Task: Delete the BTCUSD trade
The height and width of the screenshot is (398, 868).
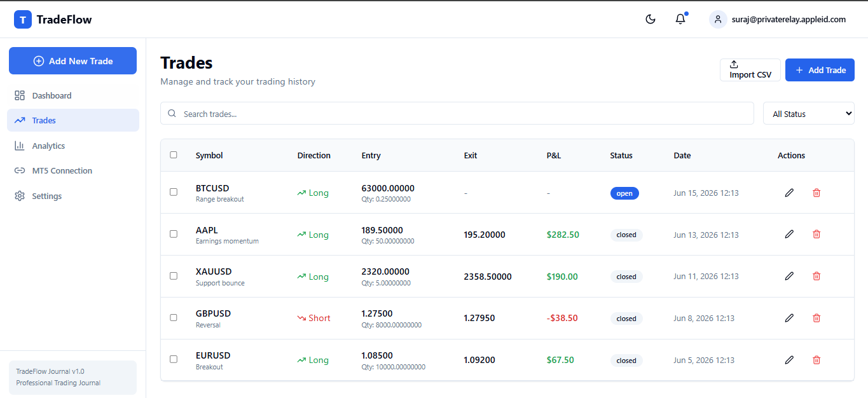Action: point(816,193)
